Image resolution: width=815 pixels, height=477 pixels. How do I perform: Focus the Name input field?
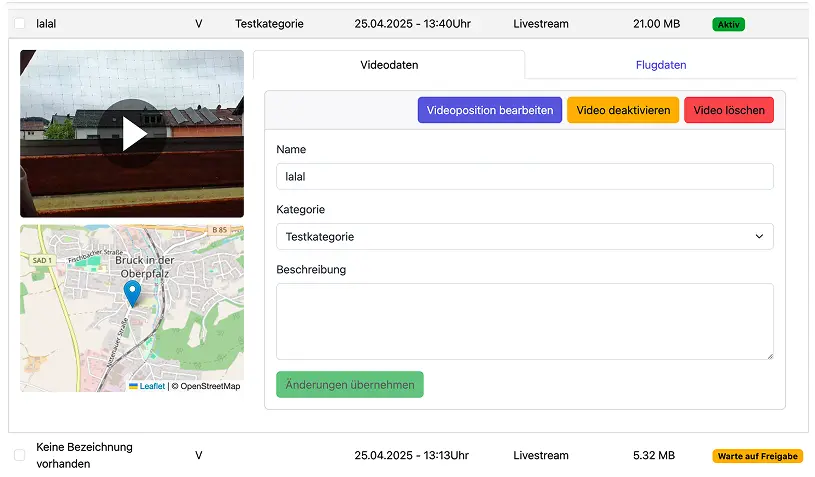click(x=524, y=177)
